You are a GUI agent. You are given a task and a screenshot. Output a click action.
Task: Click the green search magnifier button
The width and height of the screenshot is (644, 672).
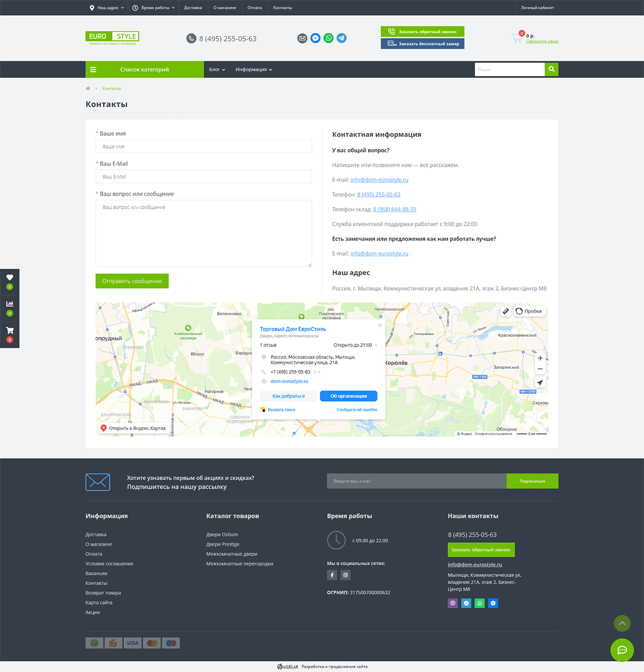coord(551,69)
